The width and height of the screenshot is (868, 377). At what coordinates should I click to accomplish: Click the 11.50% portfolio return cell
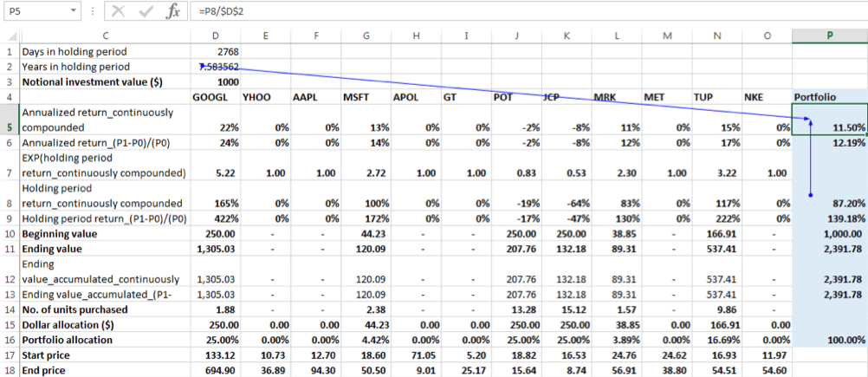click(830, 120)
